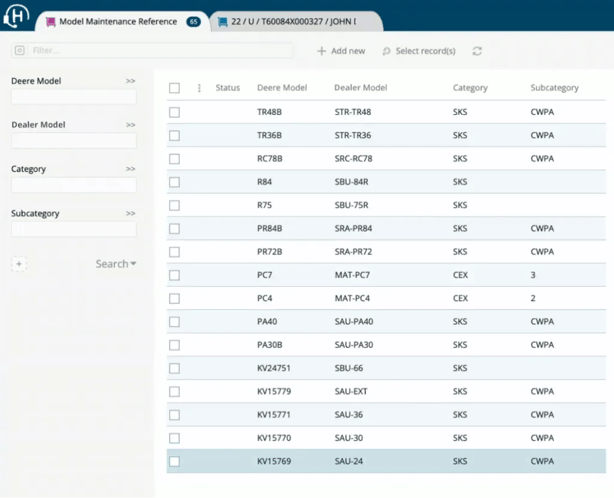Expand the Subcategory filter options
Image resolution: width=614 pixels, height=498 pixels.
coord(130,213)
